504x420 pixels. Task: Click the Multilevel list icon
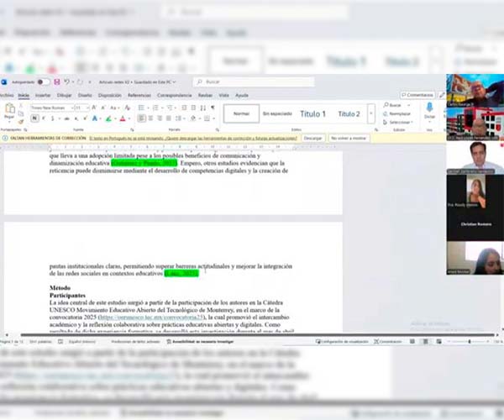[170, 108]
